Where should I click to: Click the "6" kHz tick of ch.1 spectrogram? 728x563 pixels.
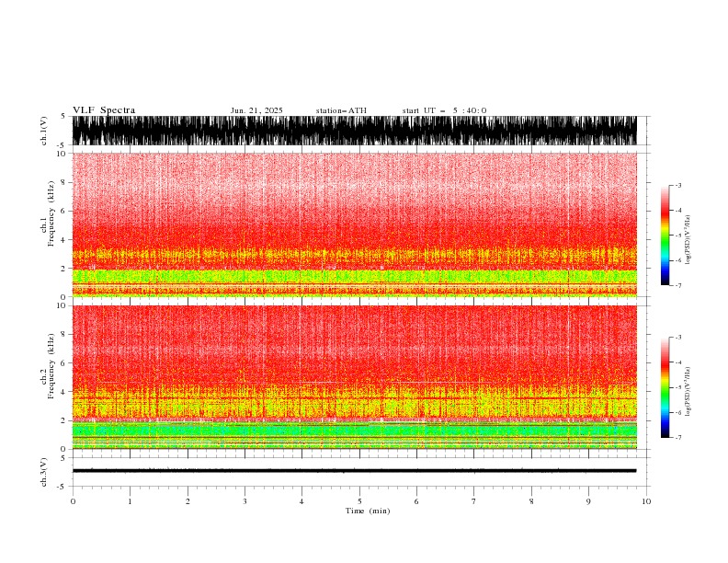(63, 211)
